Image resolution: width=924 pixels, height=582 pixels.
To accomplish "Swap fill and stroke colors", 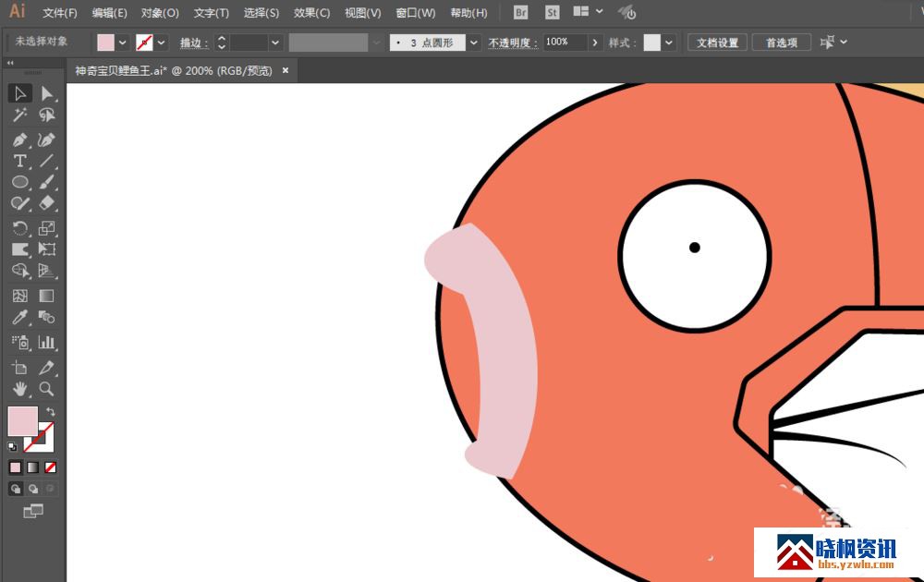I will coord(51,412).
